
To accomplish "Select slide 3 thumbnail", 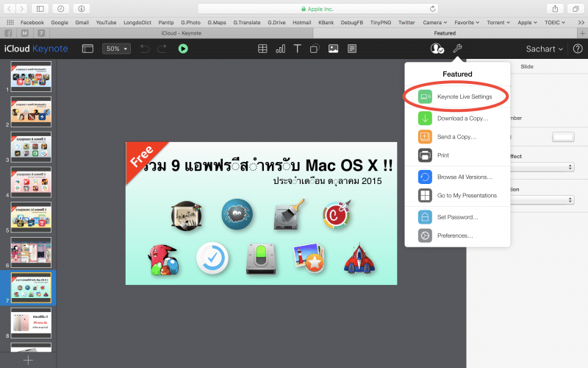I will point(31,146).
